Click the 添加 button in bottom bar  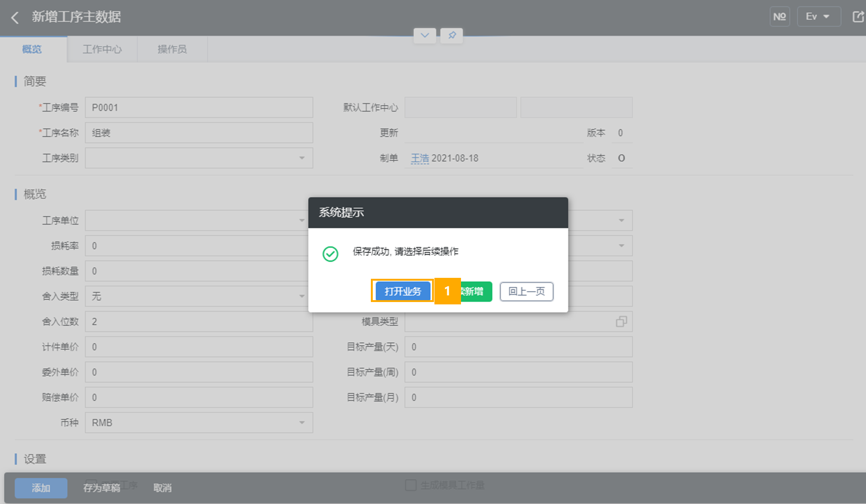pos(41,488)
